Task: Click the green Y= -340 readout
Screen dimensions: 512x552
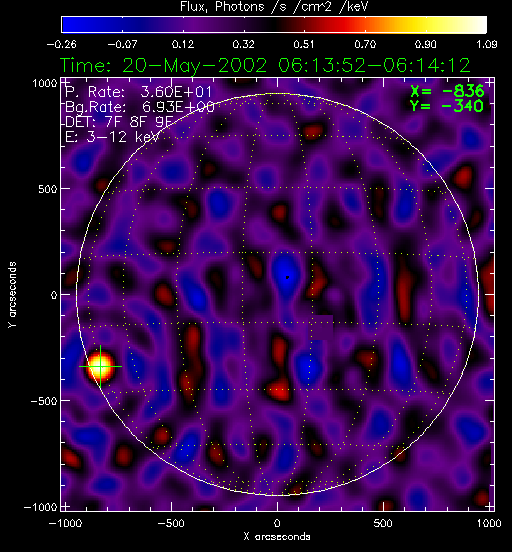Action: tap(447, 106)
